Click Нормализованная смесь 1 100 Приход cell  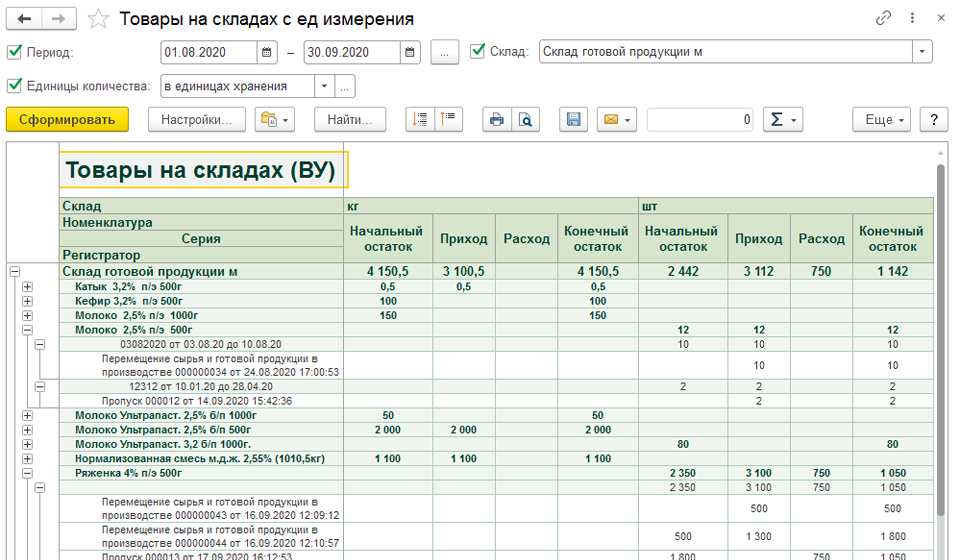tap(464, 458)
